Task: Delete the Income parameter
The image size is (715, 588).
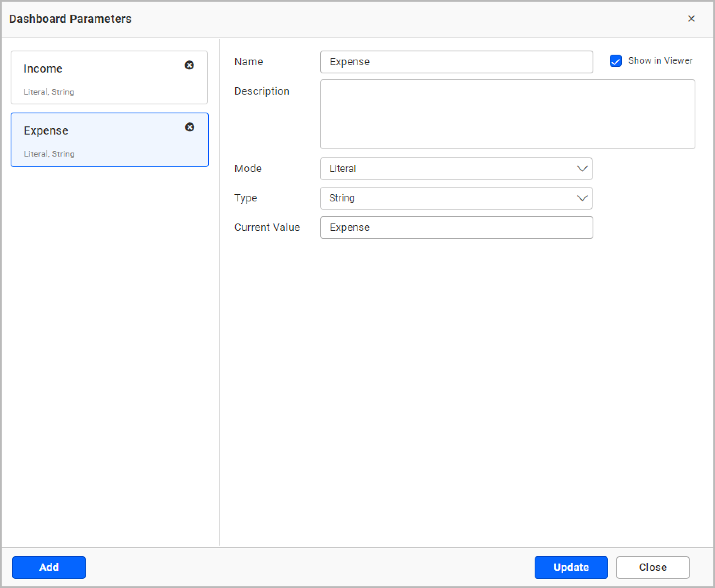Action: pos(189,65)
